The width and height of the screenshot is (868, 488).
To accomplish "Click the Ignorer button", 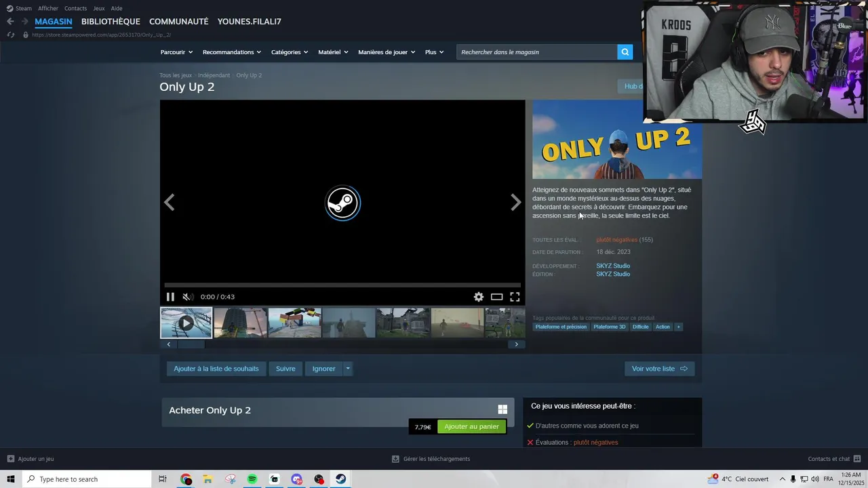I will point(323,369).
